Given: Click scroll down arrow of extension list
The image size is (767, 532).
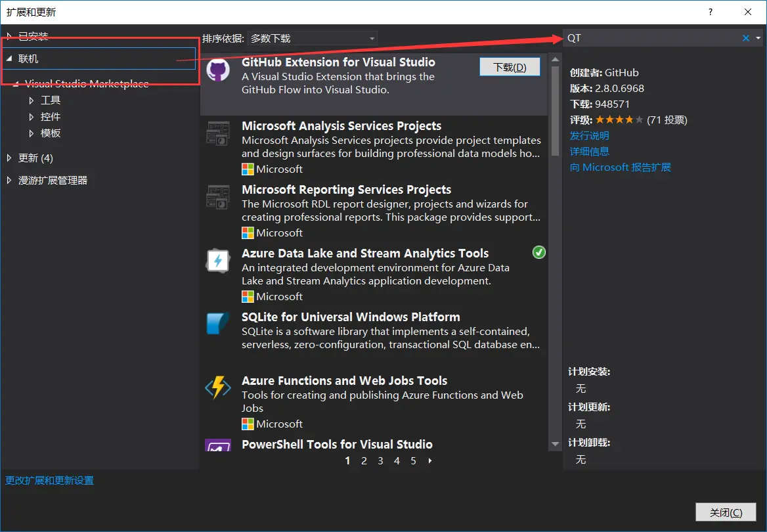Looking at the screenshot, I should (555, 444).
